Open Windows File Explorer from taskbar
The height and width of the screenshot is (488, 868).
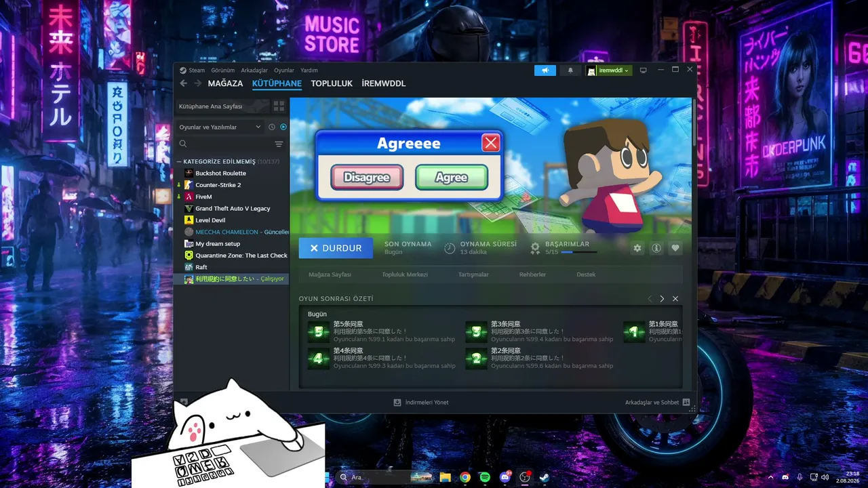pyautogui.click(x=446, y=477)
